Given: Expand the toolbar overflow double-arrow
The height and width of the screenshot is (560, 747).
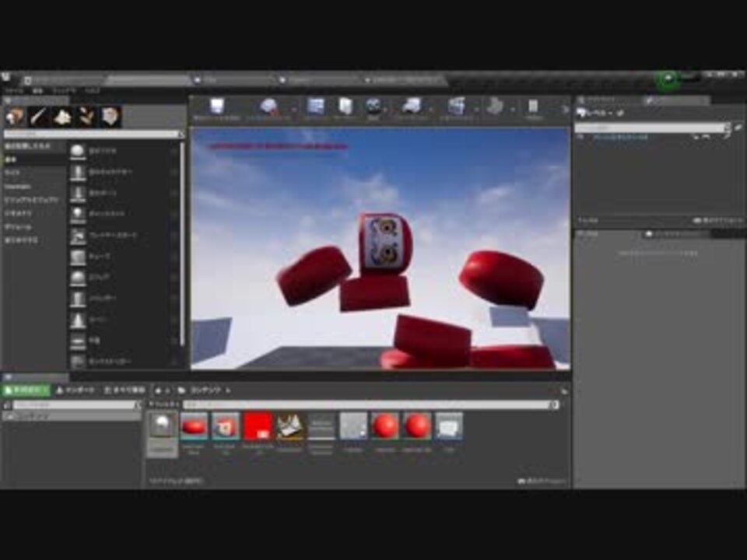Looking at the screenshot, I should [565, 109].
